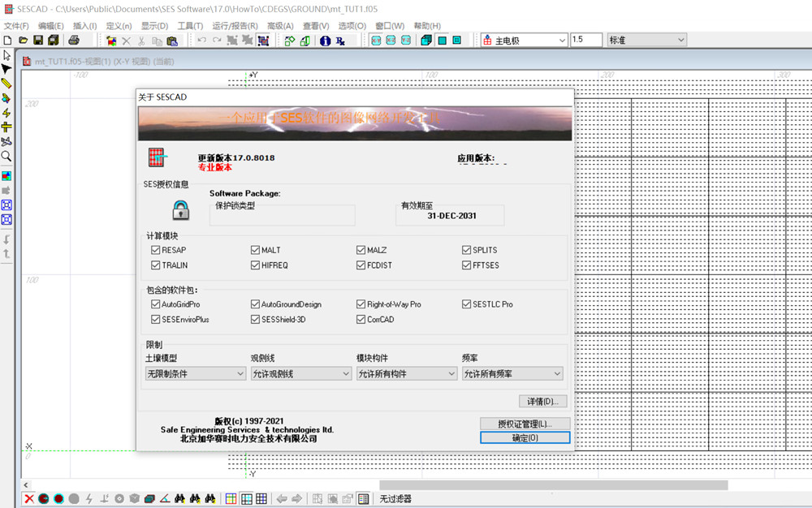Open the 帮助(H) menu
Screen dimensions: 812x508
[x=427, y=25]
